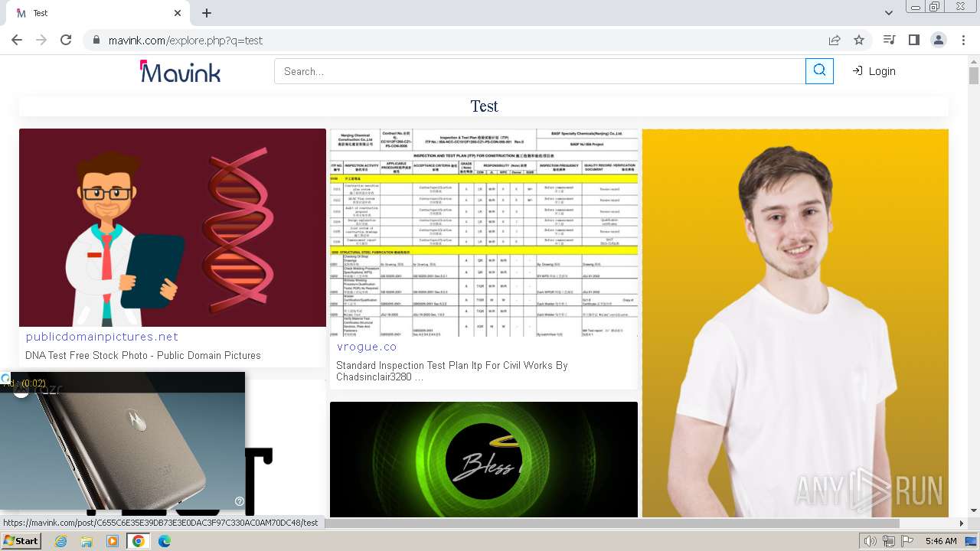Open the inspection test plan thumbnail
The width and height of the screenshot is (980, 551).
(484, 233)
